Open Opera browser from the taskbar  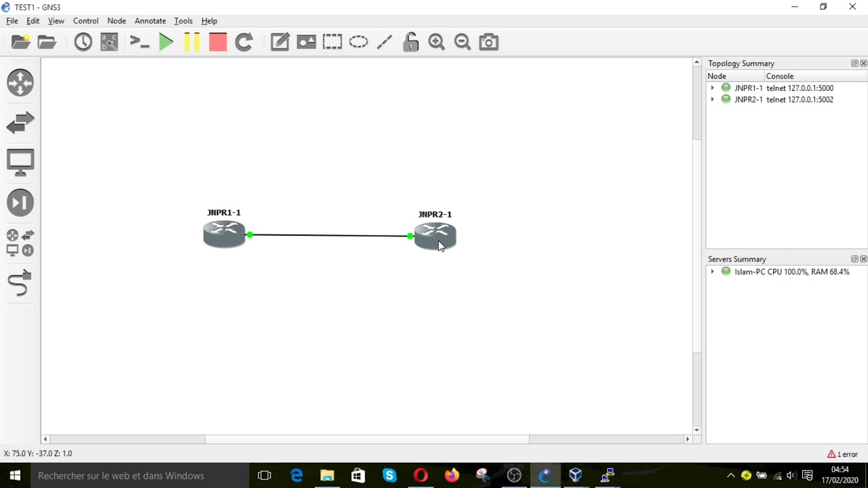[420, 476]
